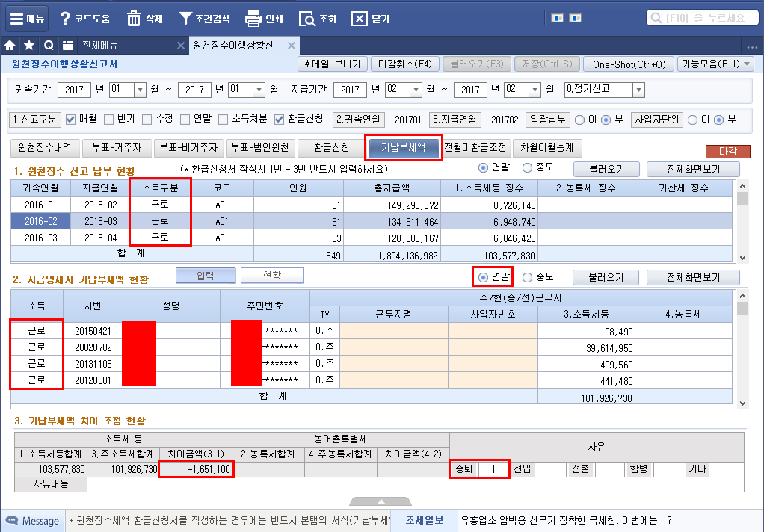The height and width of the screenshot is (532, 764).
Task: Click the 조회 magnifier icon
Action: 307,19
